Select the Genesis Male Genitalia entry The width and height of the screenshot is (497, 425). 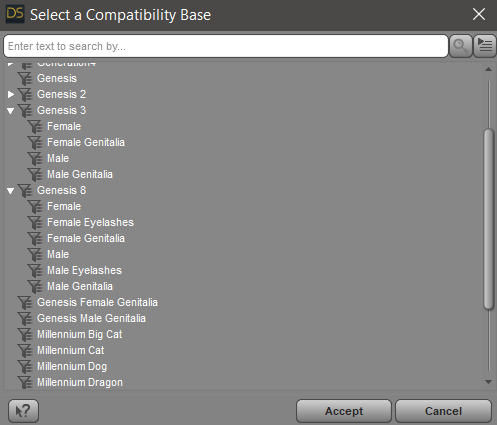pyautogui.click(x=91, y=318)
